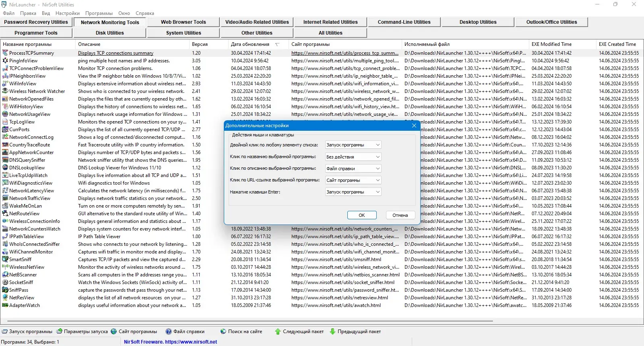The width and height of the screenshot is (644, 346).
Task: Open Файл справки from bottom toolbar
Action: coord(185,332)
